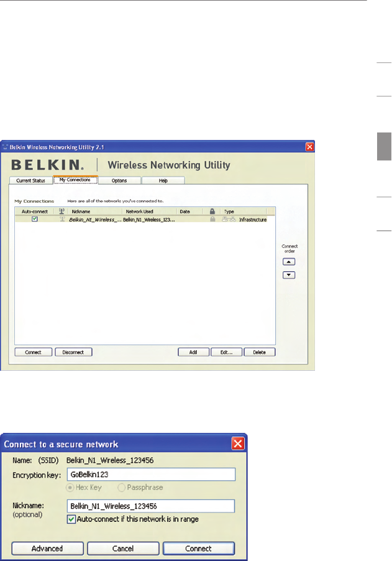Image resolution: width=392 pixels, height=561 pixels.
Task: Click the Infrastructure type text
Action: point(253,220)
